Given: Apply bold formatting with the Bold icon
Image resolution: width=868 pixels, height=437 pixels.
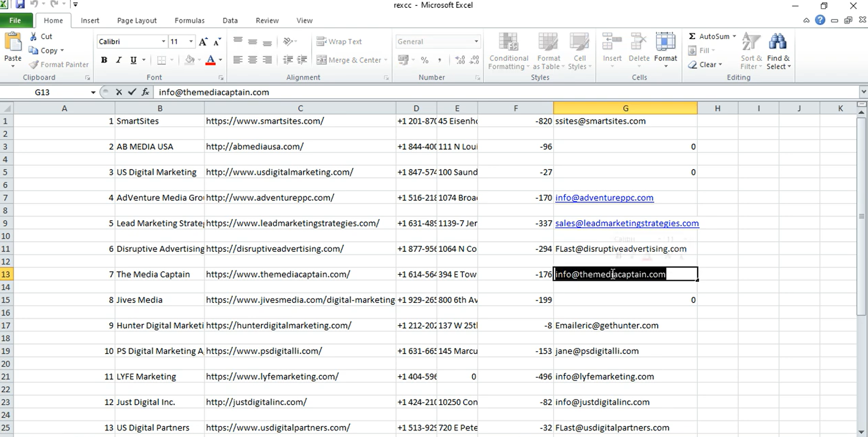Looking at the screenshot, I should [x=104, y=60].
